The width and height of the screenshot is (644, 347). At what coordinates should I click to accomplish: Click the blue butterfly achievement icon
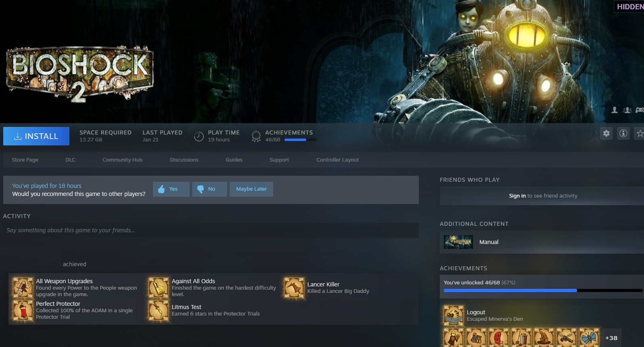[x=589, y=338]
